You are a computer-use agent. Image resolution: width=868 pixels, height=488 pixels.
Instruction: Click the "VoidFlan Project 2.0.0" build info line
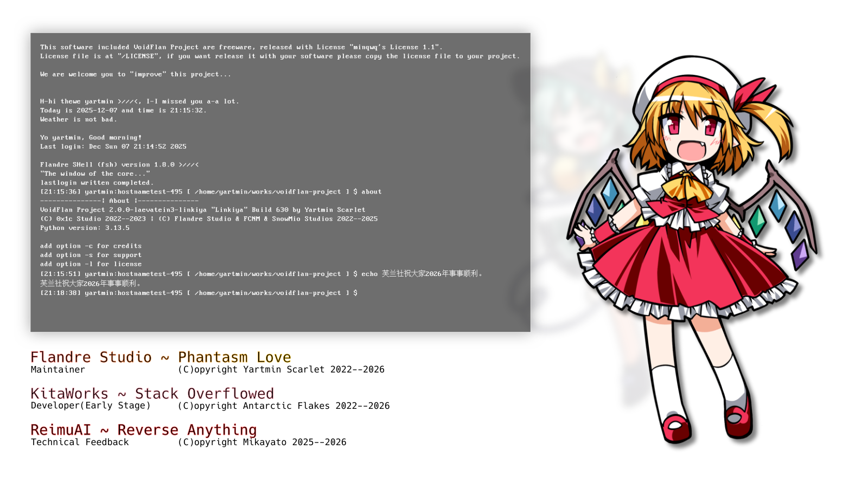coord(202,210)
